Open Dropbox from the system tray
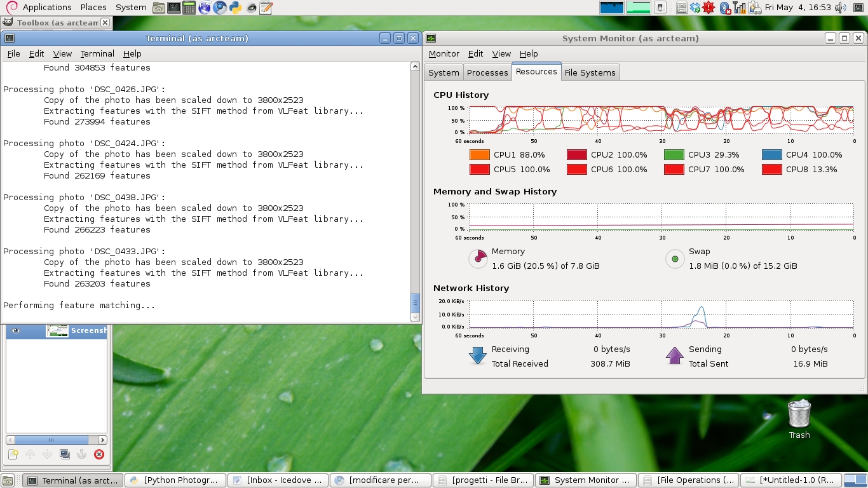868x488 pixels. 695,8
